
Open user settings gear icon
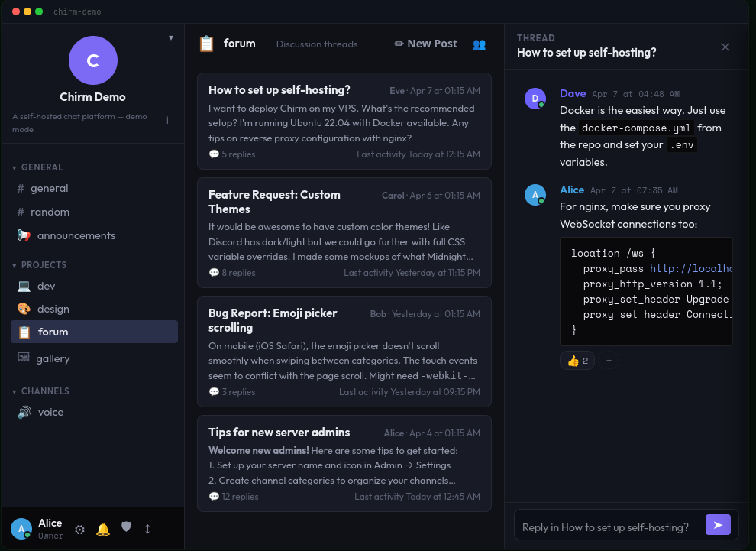point(79,530)
